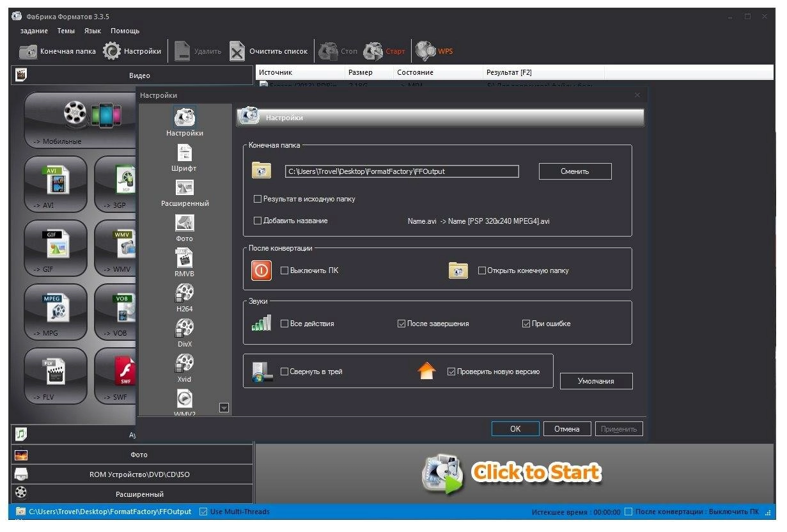Image resolution: width=787 pixels, height=532 pixels.
Task: Open Конечная папка in the toolbar
Action: (x=58, y=51)
